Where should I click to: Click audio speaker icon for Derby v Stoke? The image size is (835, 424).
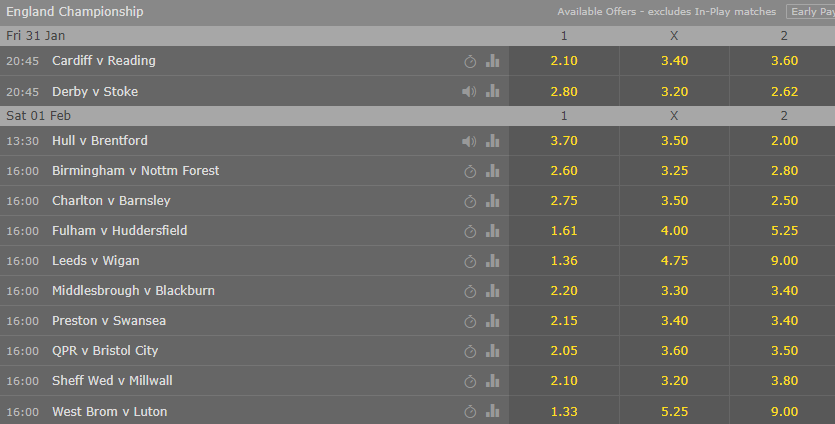(x=469, y=92)
